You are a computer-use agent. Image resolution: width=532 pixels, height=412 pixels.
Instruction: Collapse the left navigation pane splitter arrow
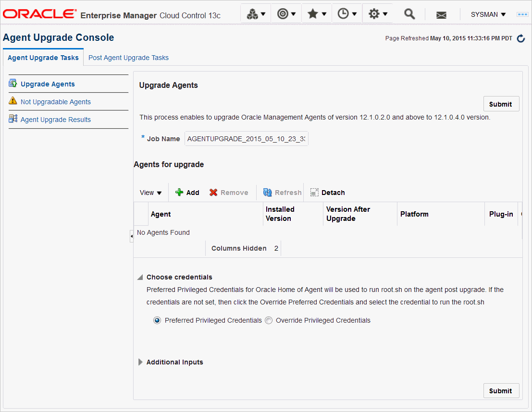[x=131, y=236]
